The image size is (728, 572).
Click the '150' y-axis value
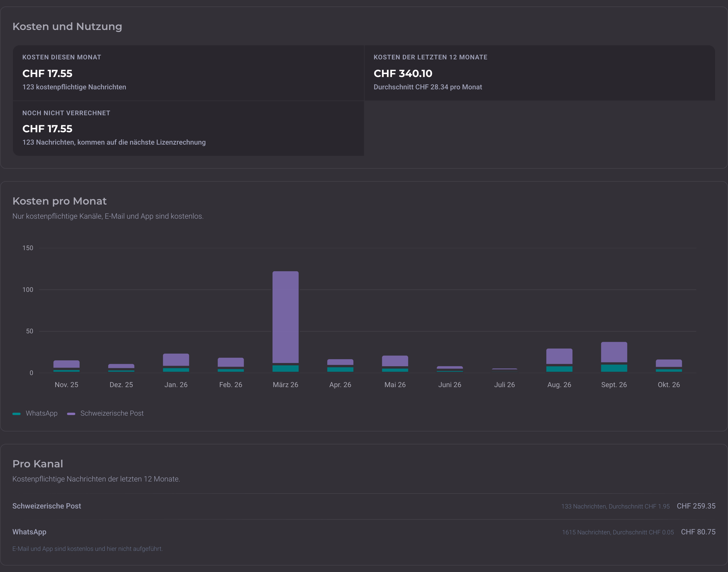click(28, 248)
